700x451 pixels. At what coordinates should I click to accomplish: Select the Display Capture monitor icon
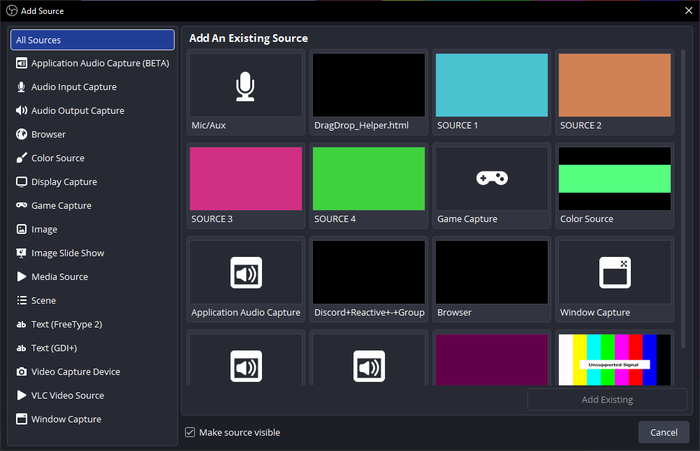[x=21, y=182]
